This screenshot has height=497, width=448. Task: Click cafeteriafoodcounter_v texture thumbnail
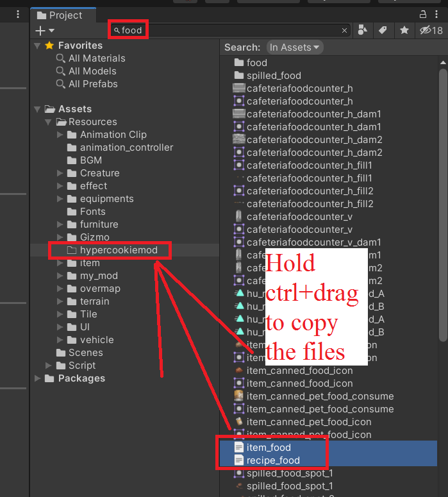pyautogui.click(x=239, y=217)
